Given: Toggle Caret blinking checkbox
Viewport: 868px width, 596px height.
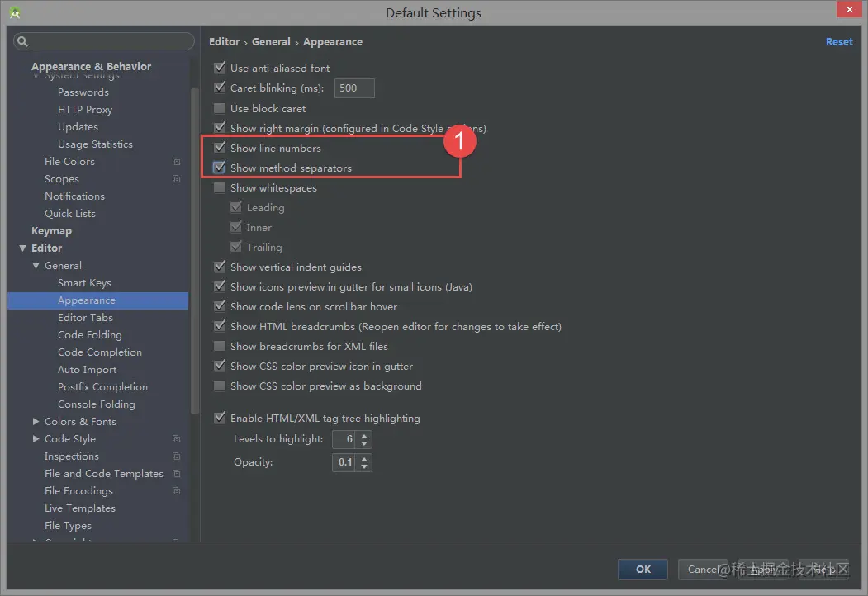Looking at the screenshot, I should point(220,88).
